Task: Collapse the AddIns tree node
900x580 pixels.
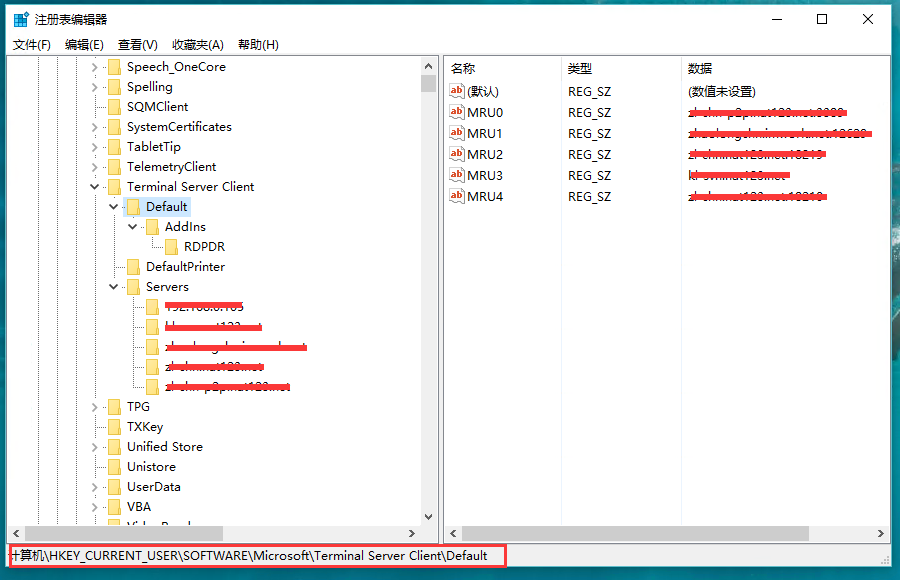Action: (x=133, y=227)
